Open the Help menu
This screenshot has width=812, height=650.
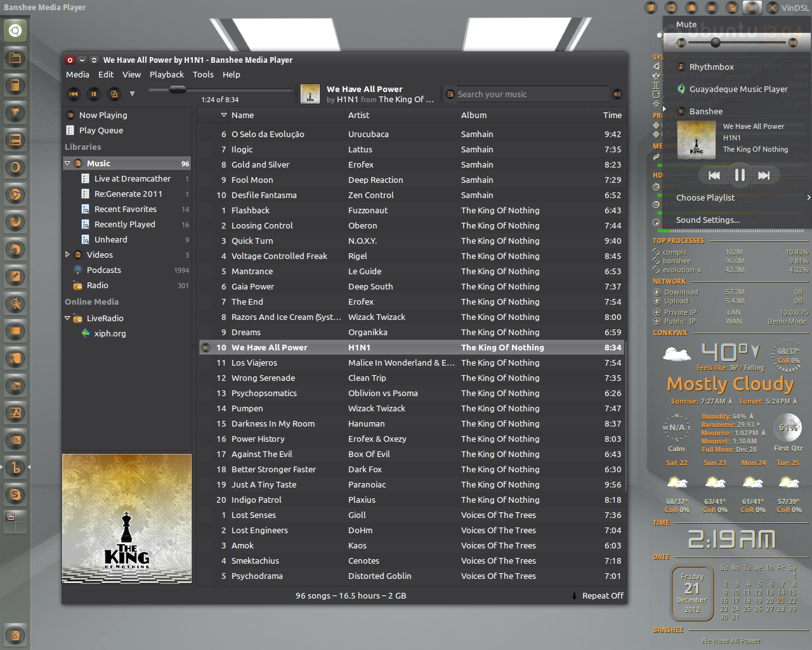(231, 74)
